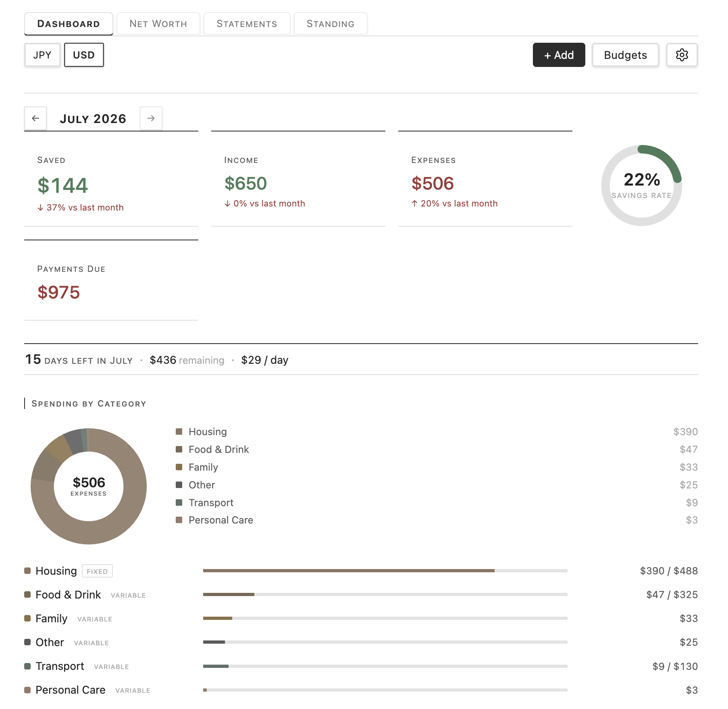Click the Other legend color swatch
The width and height of the screenshot is (728, 709).
[179, 485]
